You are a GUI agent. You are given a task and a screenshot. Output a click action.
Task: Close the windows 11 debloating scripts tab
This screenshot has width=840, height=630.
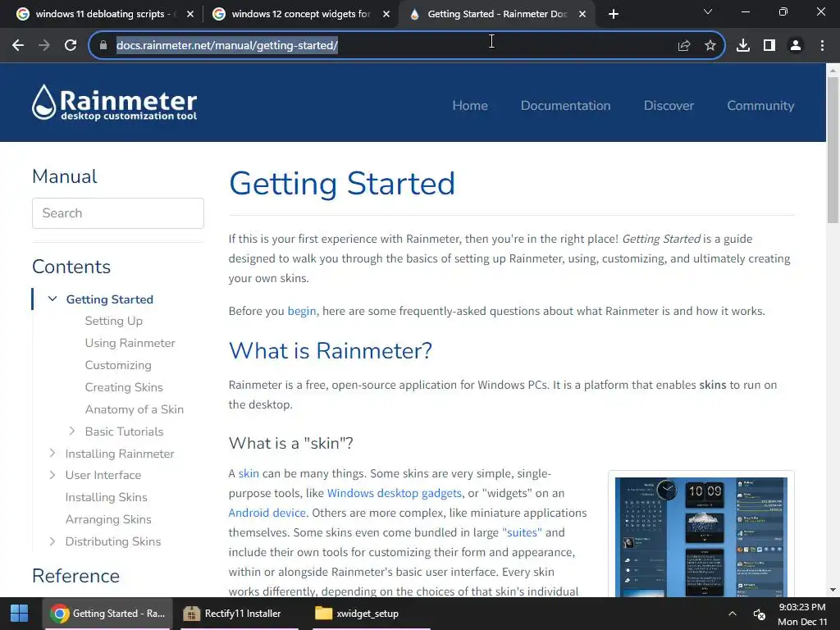tap(190, 15)
